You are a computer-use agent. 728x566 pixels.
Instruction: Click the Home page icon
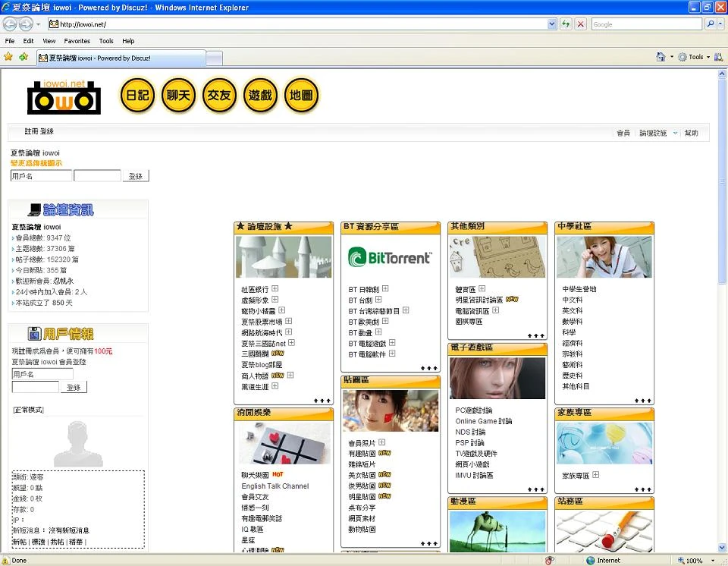tap(661, 57)
